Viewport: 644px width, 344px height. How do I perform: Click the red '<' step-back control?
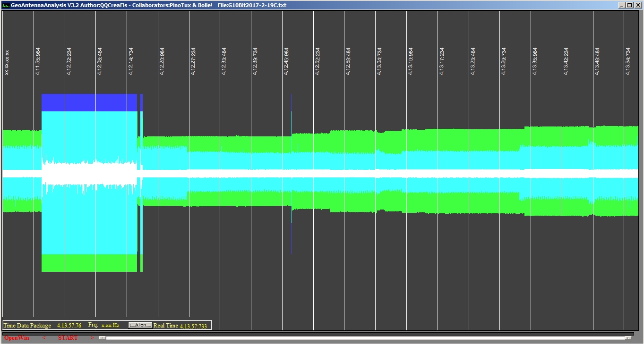point(44,338)
